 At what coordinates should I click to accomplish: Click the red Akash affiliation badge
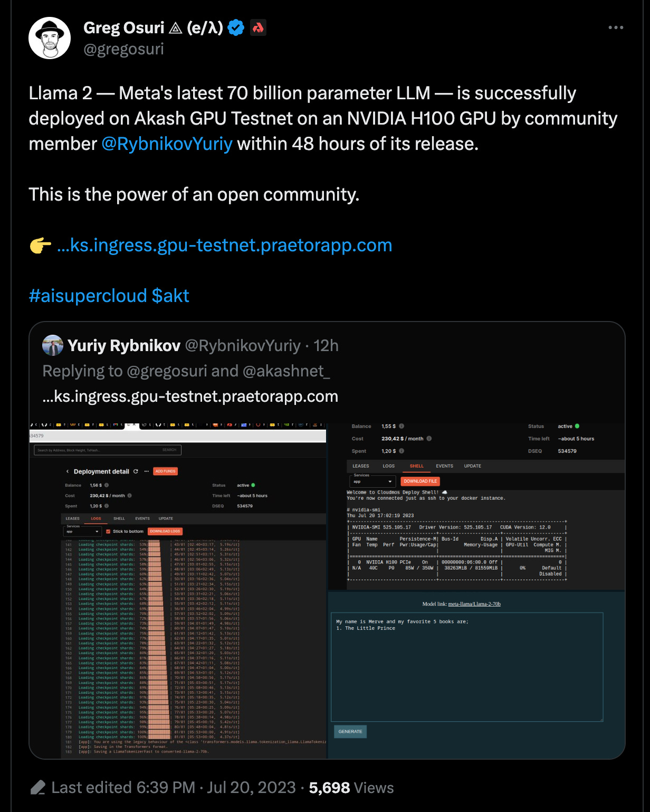(x=258, y=27)
